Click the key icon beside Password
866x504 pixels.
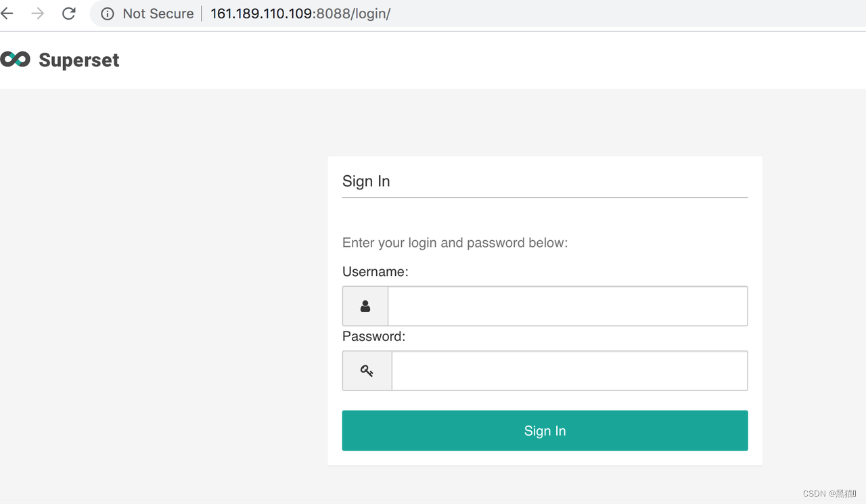click(367, 371)
